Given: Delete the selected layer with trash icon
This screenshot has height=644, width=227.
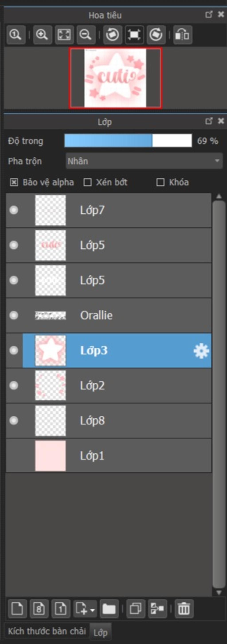Looking at the screenshot, I should [x=184, y=608].
